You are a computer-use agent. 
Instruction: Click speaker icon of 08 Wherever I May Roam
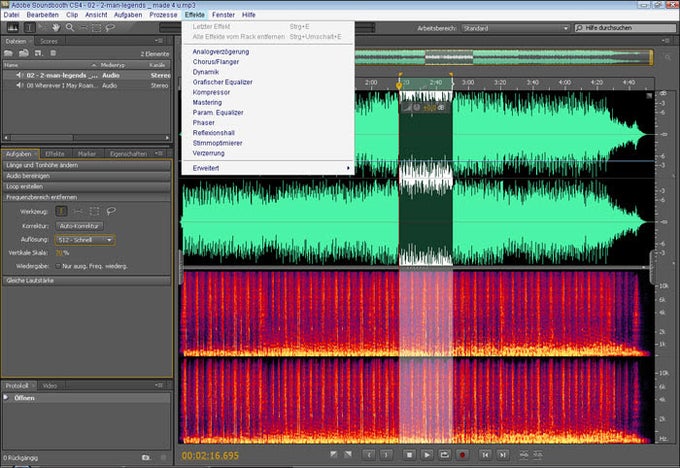[x=19, y=85]
